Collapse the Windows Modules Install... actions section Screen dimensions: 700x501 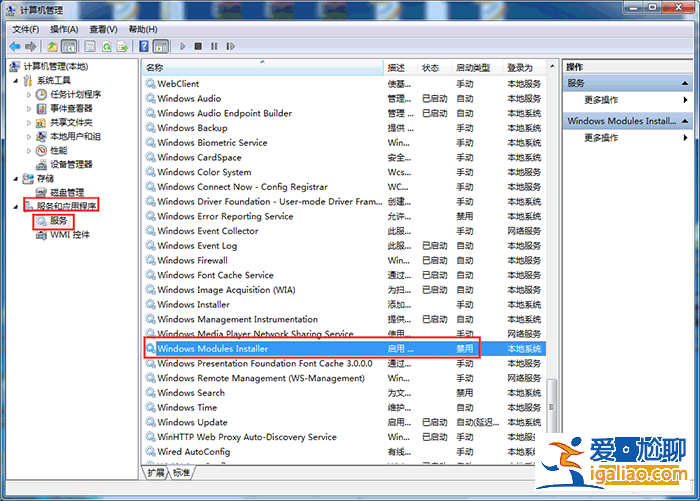pos(685,121)
